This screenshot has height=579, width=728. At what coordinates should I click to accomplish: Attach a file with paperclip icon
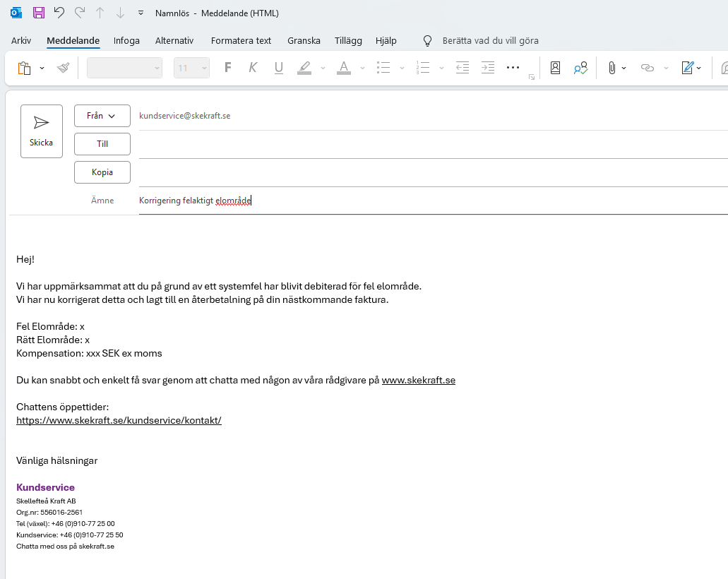(x=611, y=68)
